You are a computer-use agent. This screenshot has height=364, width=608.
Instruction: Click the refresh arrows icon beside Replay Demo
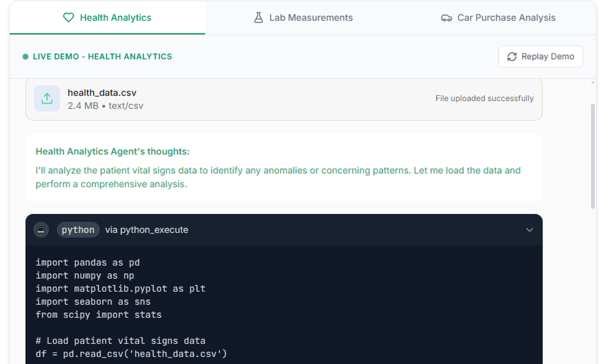pyautogui.click(x=511, y=57)
